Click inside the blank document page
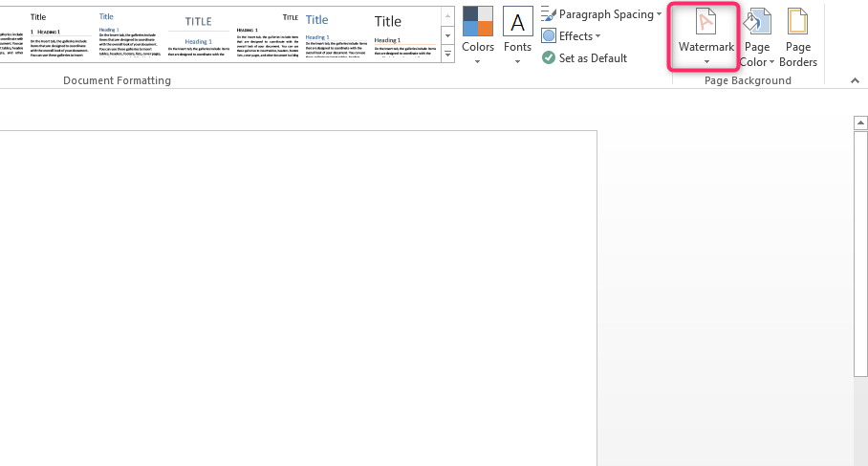Screen dimensions: 868x466 pos(298,299)
